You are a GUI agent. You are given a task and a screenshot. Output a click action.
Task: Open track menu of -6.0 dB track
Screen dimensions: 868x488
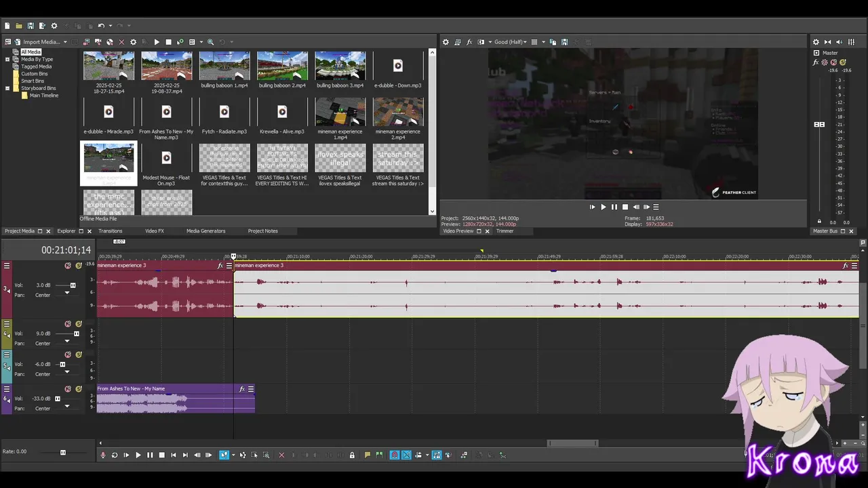(x=7, y=354)
